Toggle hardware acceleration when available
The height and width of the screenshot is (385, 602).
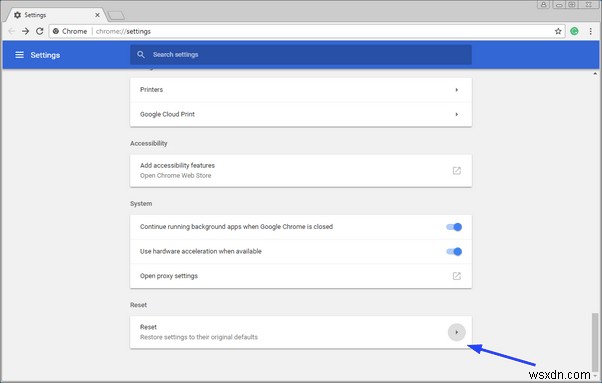point(454,251)
